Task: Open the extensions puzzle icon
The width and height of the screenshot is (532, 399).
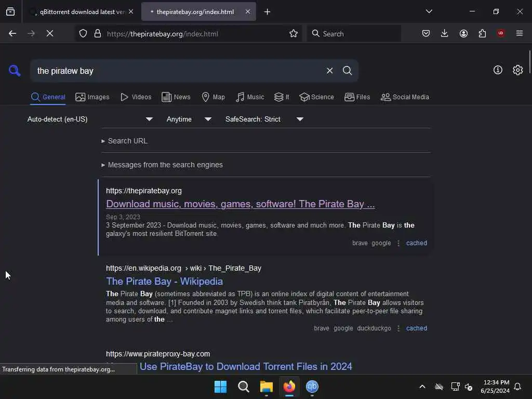Action: tap(482, 33)
